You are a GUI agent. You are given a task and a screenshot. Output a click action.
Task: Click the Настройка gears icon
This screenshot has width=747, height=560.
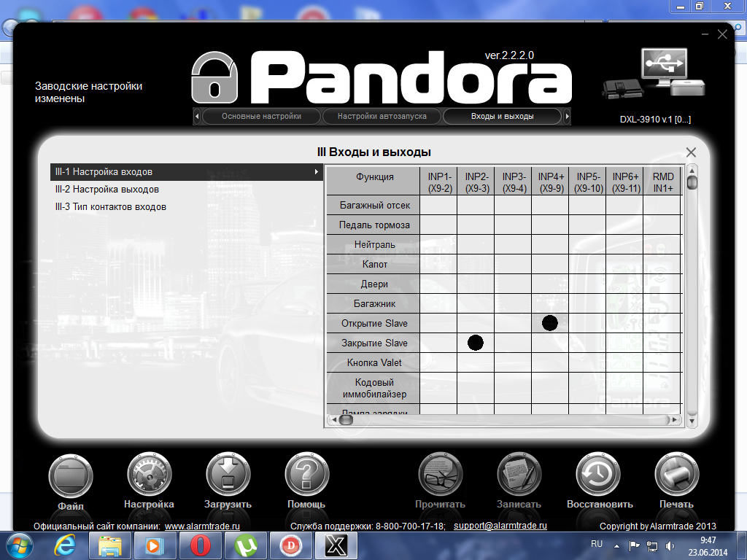point(150,476)
